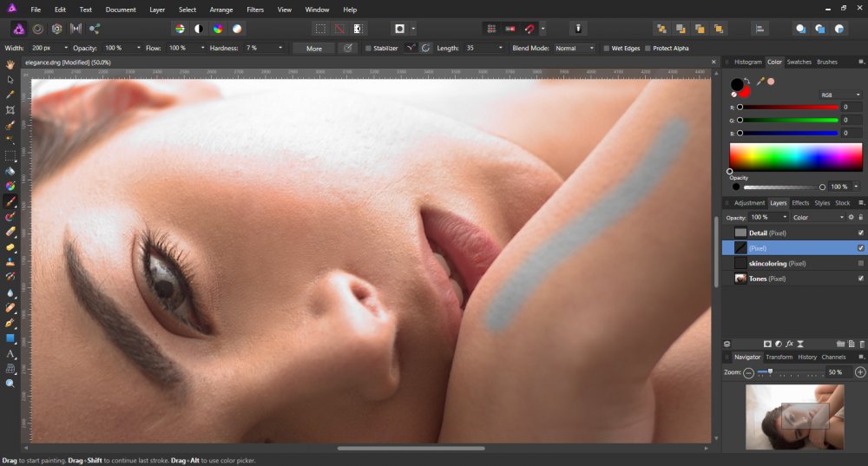868x466 pixels.
Task: Click the color picker eyedropper in Color panel
Action: tap(760, 82)
